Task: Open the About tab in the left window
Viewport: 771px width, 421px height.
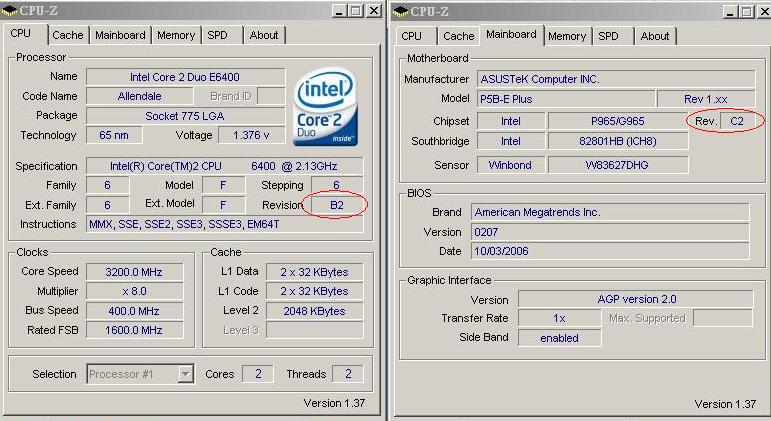Action: 264,35
